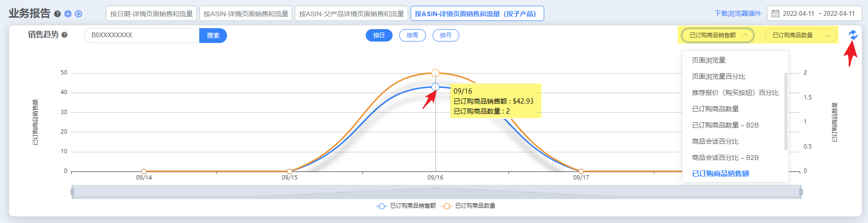The height and width of the screenshot is (223, 868).
Task: Click the orange quantity data point at 09/16
Action: pos(435,73)
